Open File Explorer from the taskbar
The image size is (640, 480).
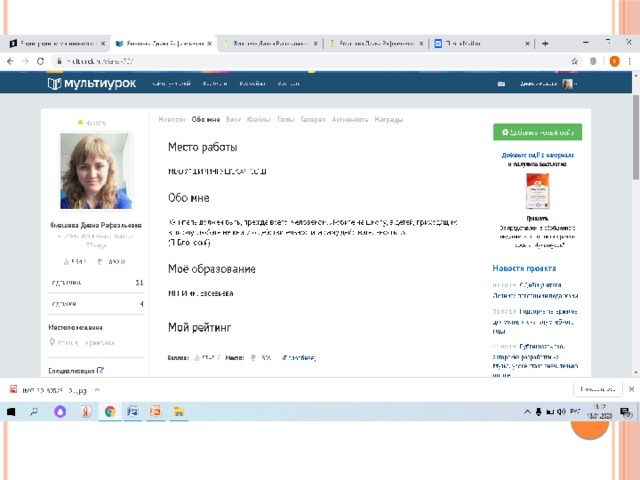tap(179, 412)
